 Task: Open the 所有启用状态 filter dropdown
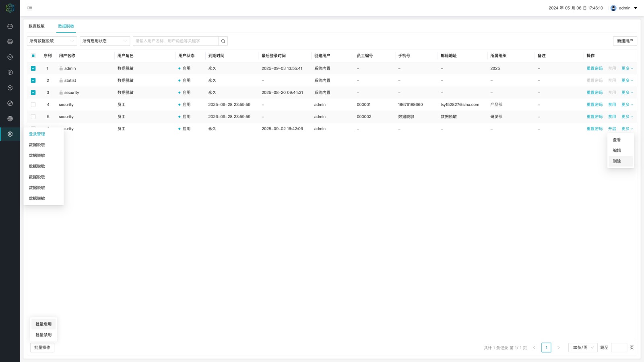coord(105,41)
